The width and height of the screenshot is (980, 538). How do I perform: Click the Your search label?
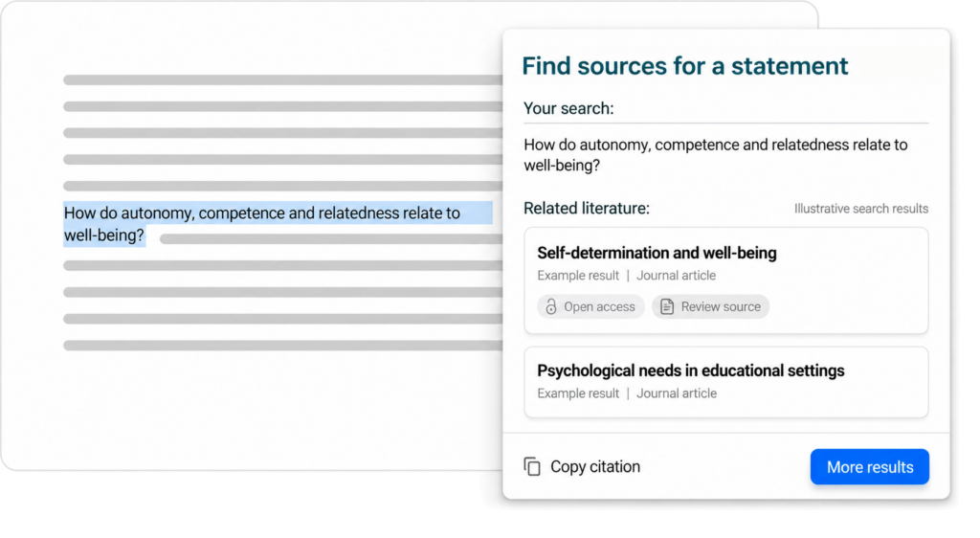click(568, 109)
